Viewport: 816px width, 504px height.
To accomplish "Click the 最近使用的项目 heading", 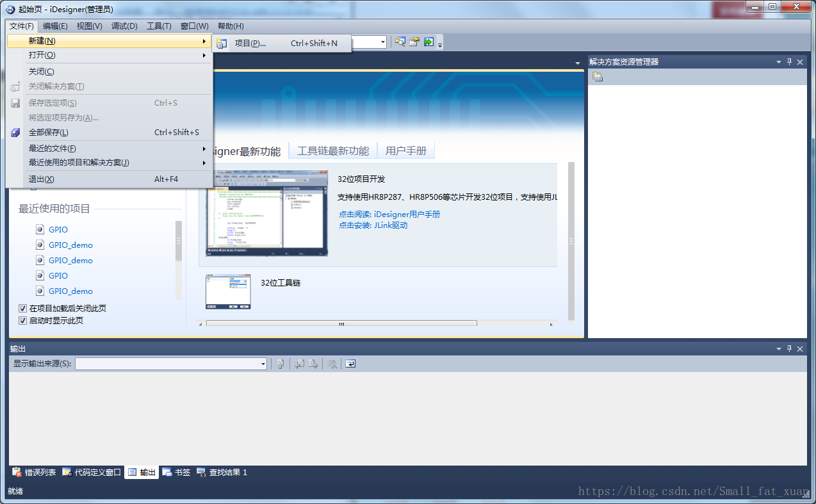I will pos(54,209).
